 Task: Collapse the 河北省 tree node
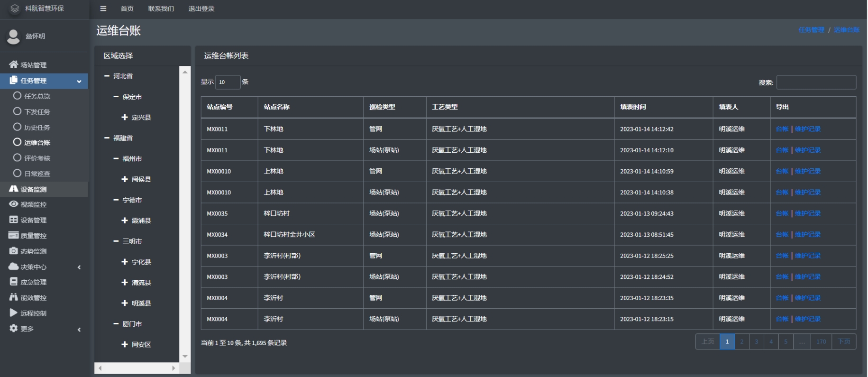pos(107,76)
